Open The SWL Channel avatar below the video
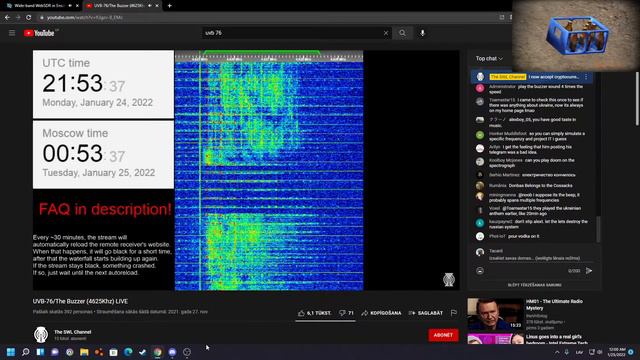 41,335
